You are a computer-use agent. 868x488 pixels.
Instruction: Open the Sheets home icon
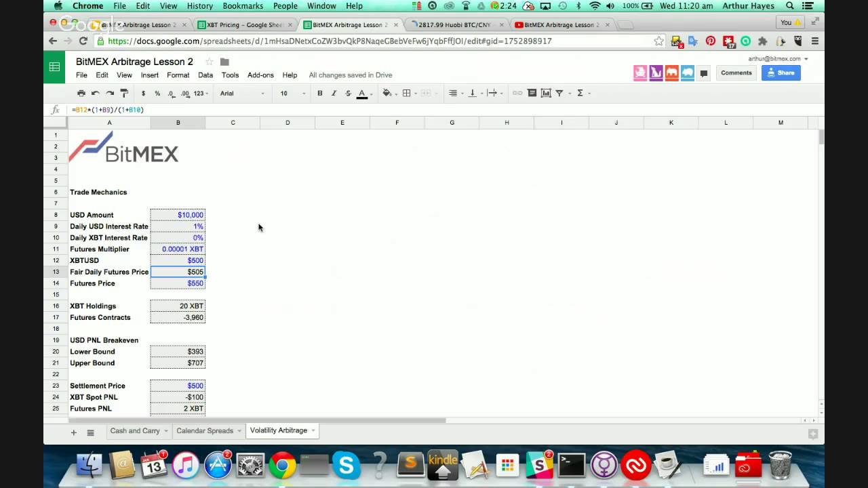[x=54, y=67]
